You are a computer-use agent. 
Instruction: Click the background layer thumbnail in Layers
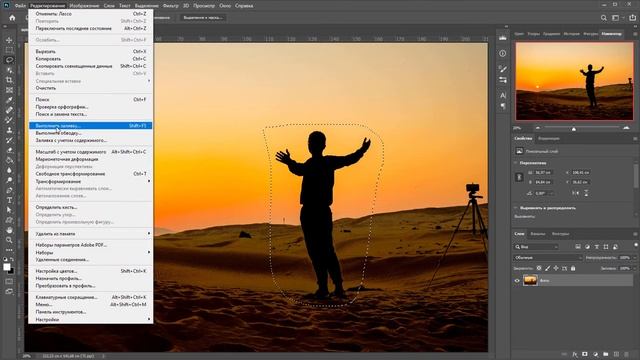pos(530,280)
